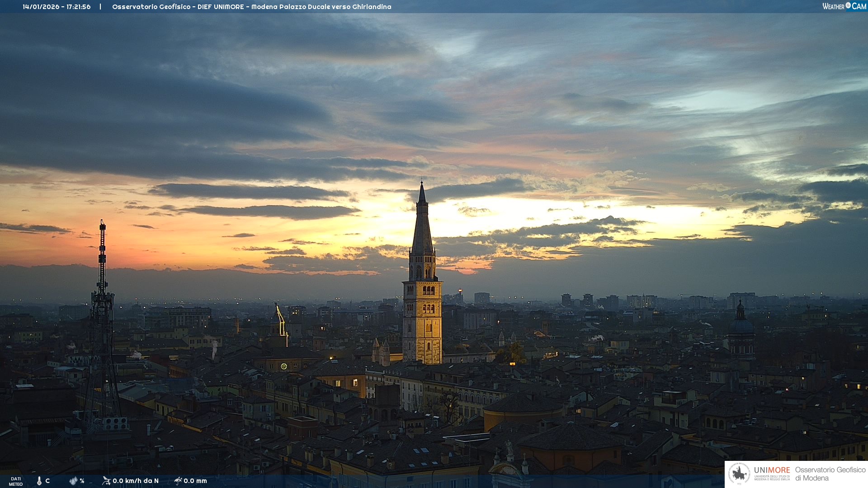Click the illuminated Ghirlandina bell tower
Screen dimensions: 868x488
tap(422, 321)
